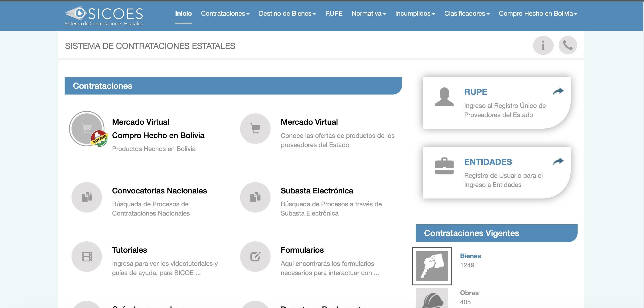Select the Inicio menu item
Viewport: 644px width, 308px height.
[183, 14]
